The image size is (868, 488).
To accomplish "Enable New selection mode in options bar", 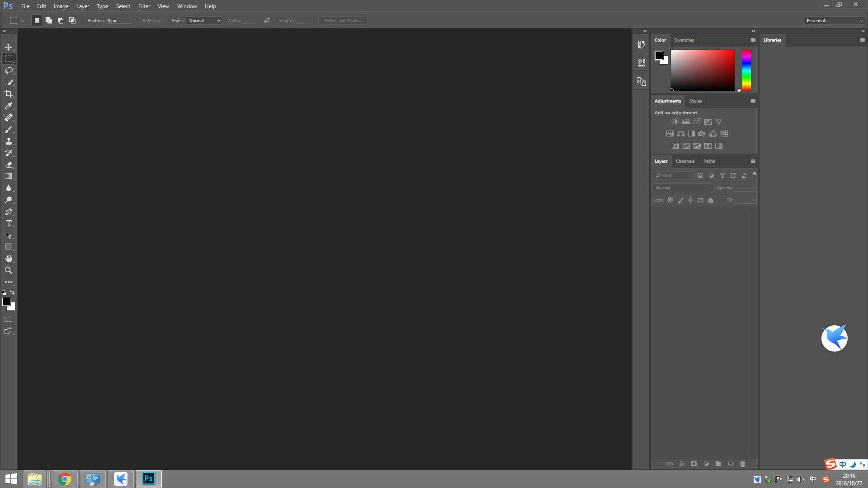I will click(x=37, y=20).
